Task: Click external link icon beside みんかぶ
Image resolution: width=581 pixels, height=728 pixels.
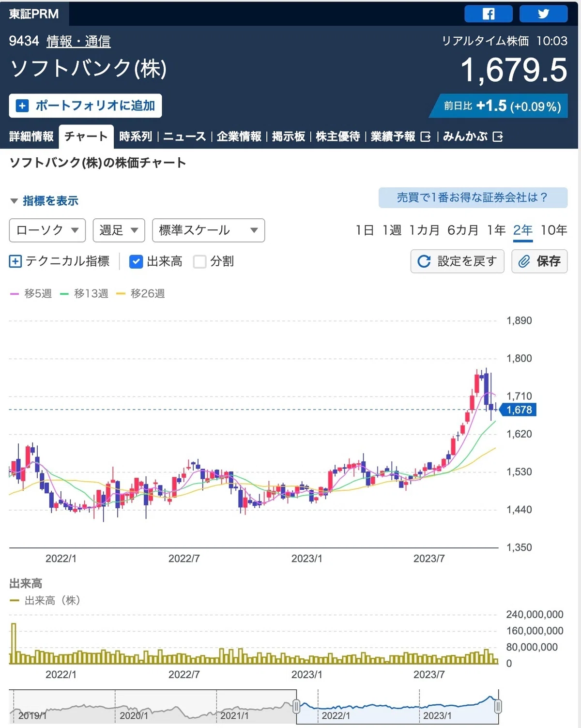Action: pyautogui.click(x=497, y=136)
